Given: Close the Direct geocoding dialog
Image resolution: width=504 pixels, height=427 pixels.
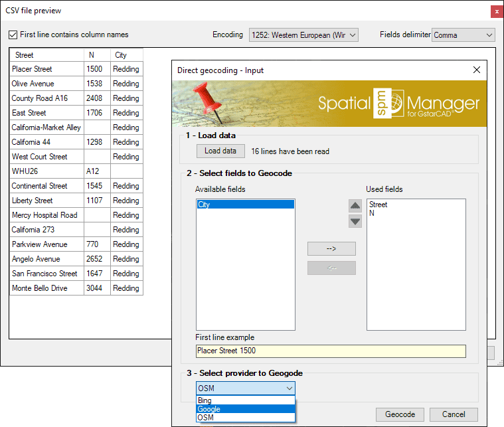Looking at the screenshot, I should (476, 70).
